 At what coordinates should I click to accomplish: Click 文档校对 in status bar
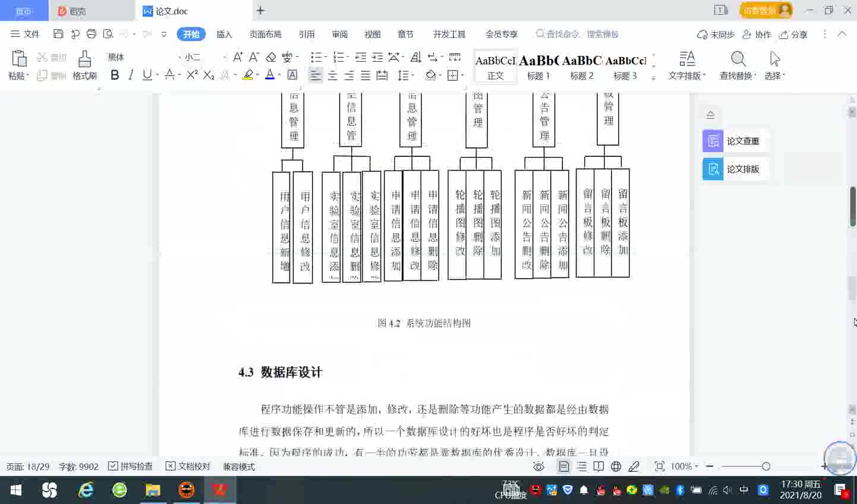[x=188, y=467]
